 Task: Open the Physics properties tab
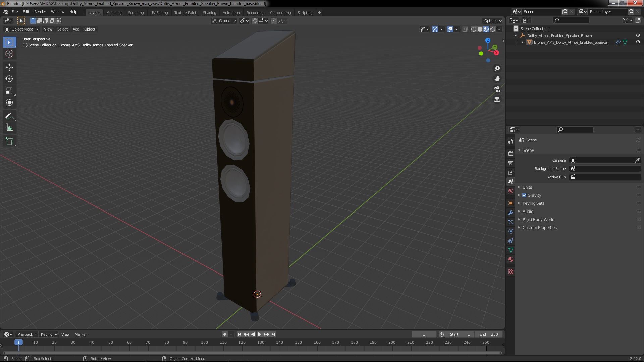click(511, 231)
